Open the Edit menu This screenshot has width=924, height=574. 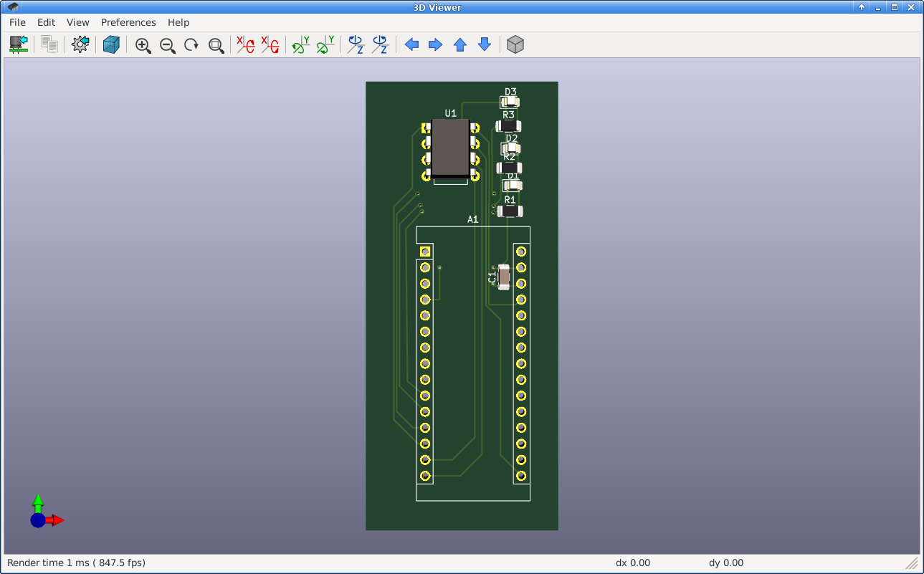click(x=46, y=22)
